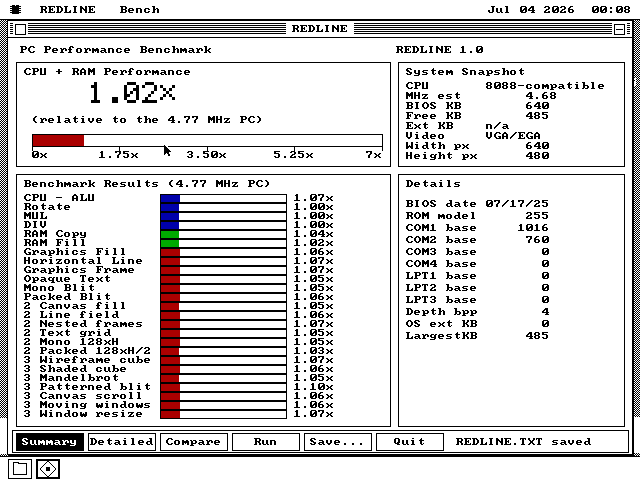Image resolution: width=640 pixels, height=480 pixels.
Task: Click the PC Performance Benchmark heading
Action: click(x=116, y=50)
